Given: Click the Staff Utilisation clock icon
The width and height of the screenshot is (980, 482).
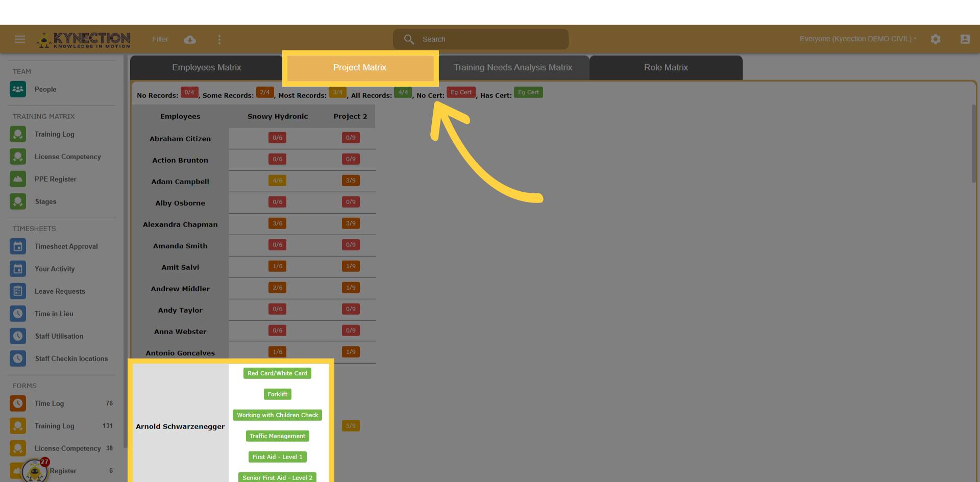Looking at the screenshot, I should click(x=18, y=336).
